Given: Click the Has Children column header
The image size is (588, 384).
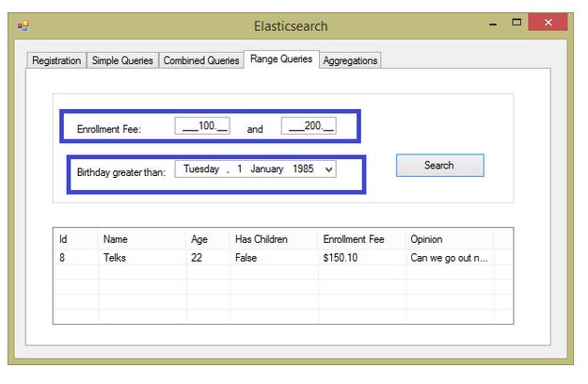Looking at the screenshot, I should click(x=274, y=239).
